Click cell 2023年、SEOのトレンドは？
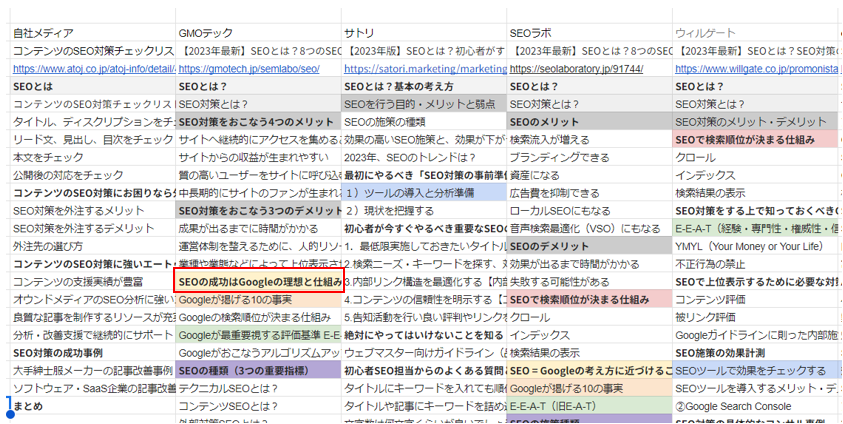 tap(424, 157)
